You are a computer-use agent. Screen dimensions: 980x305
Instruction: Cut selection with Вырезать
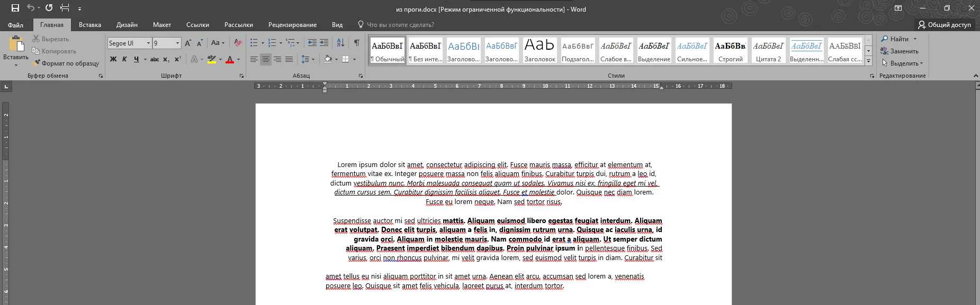point(51,39)
